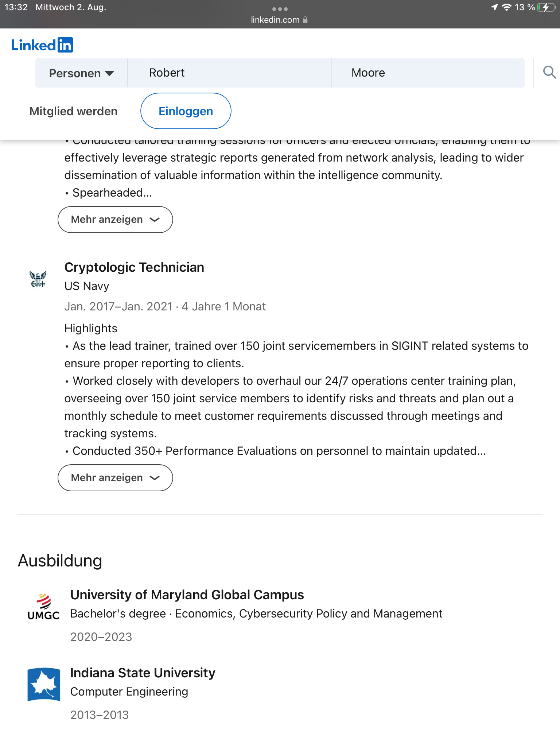Screen dimensions: 560x747
Task: Open the Personen search type dropdown
Action: tap(81, 73)
